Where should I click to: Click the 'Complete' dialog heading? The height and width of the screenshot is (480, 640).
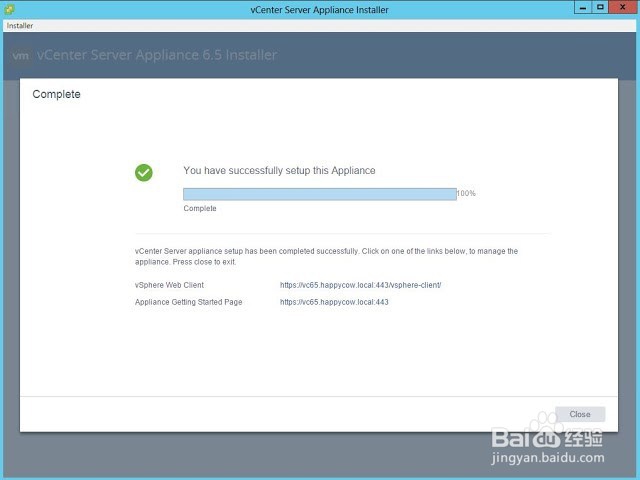point(56,94)
